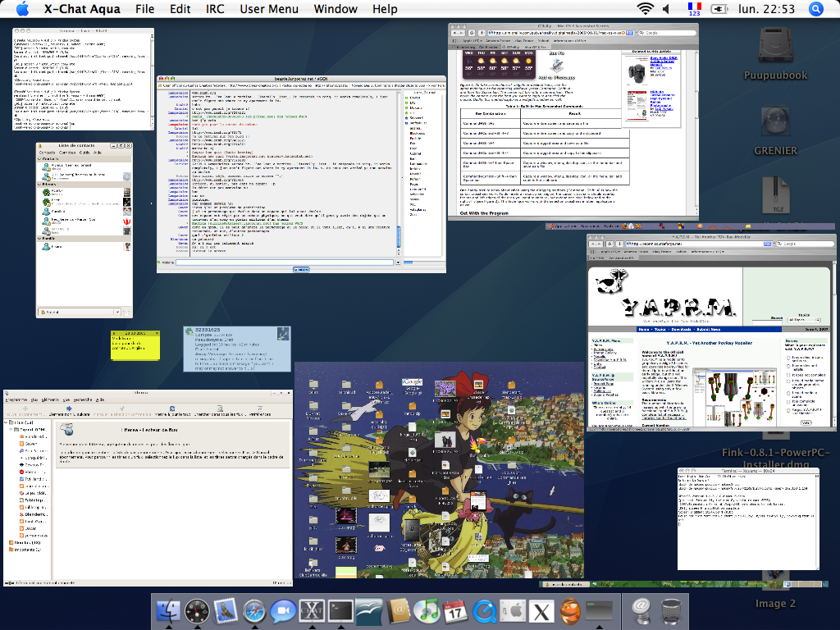The width and height of the screenshot is (840, 630).
Task: Click the Downloads link on the Y.A.P.R.M. page
Action: point(681,330)
